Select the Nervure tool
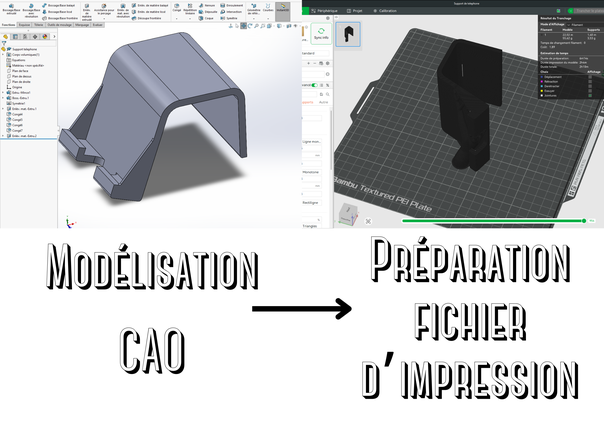Viewport: 604px width, 427px height. [207, 5]
